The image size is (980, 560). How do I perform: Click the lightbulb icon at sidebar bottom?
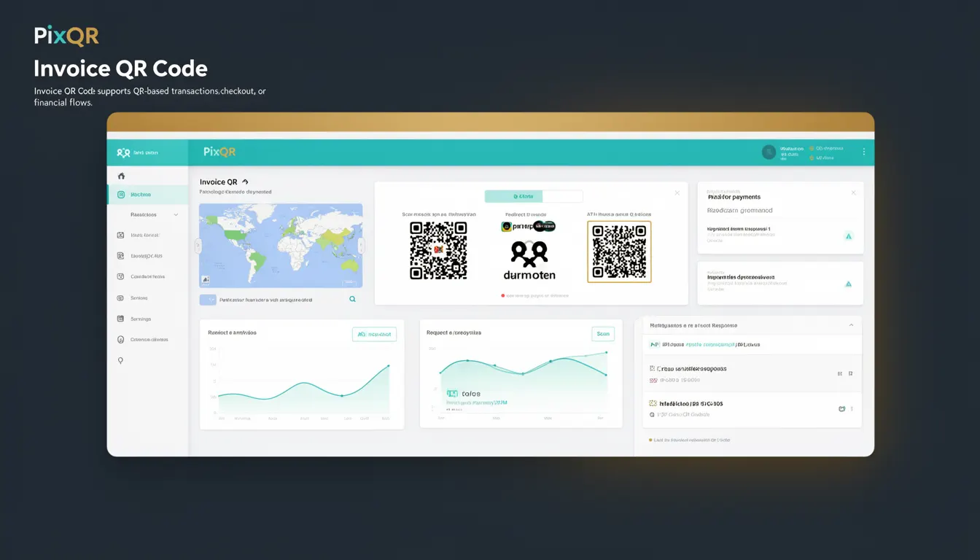(x=120, y=360)
